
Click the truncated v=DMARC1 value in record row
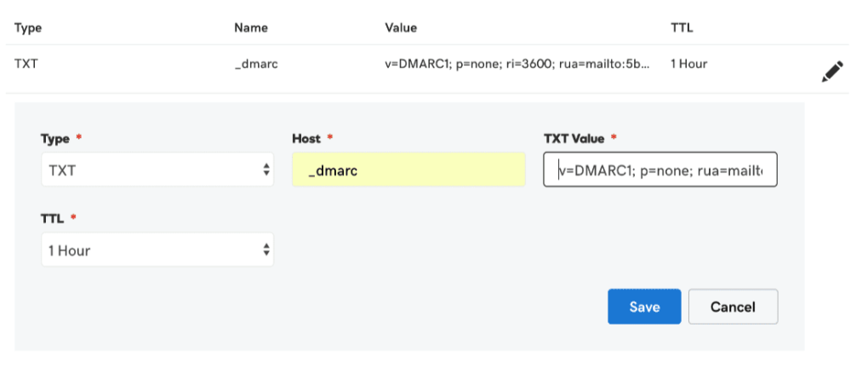(518, 64)
